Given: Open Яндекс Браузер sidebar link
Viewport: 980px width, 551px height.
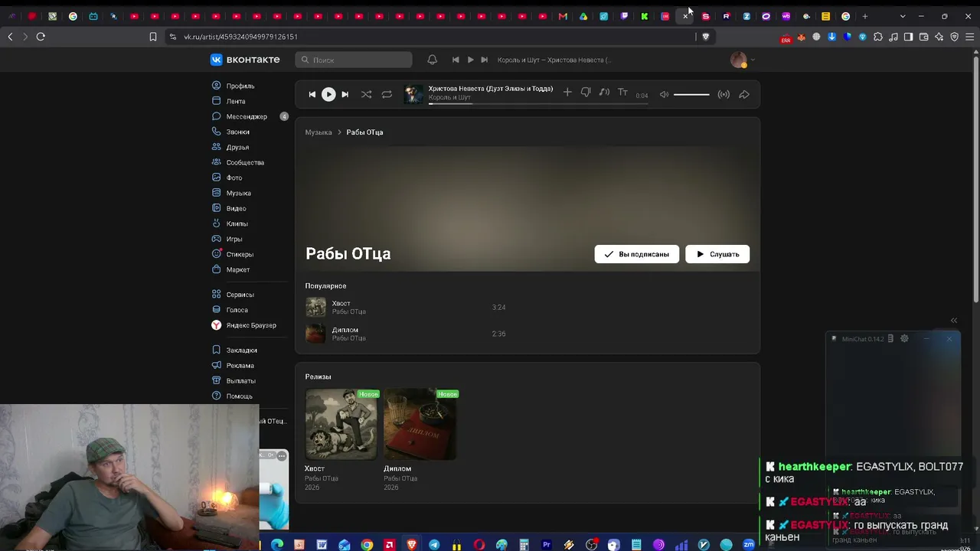Looking at the screenshot, I should tap(243, 325).
